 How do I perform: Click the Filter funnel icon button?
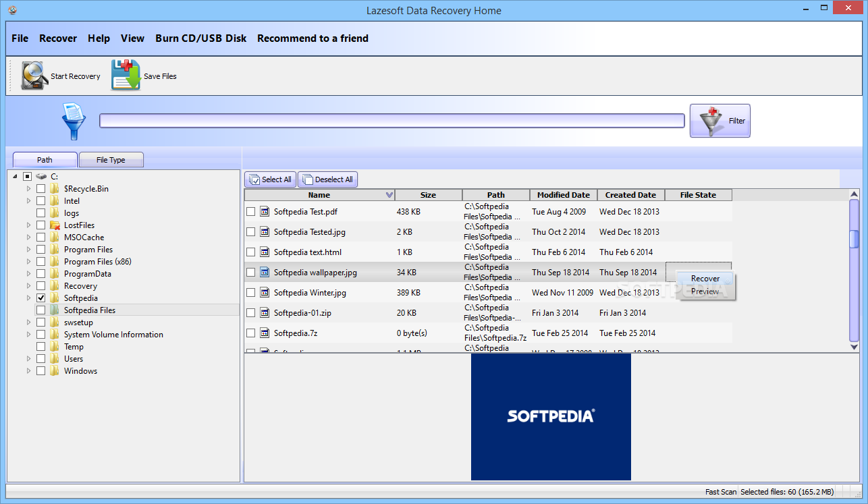coord(720,121)
